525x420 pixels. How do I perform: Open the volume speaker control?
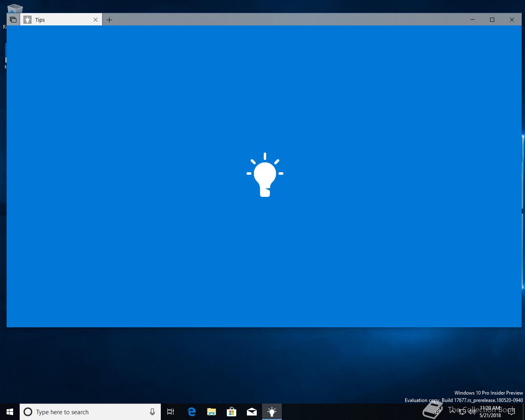pyautogui.click(x=472, y=412)
